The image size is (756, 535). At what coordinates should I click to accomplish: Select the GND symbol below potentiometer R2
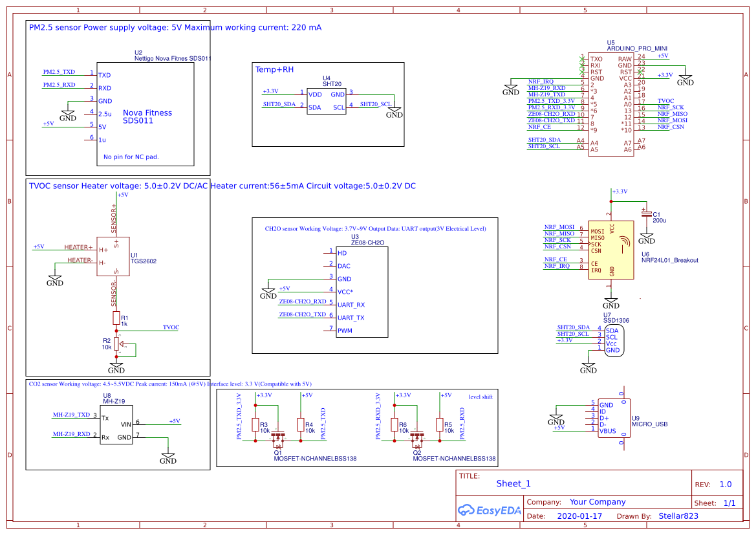116,367
